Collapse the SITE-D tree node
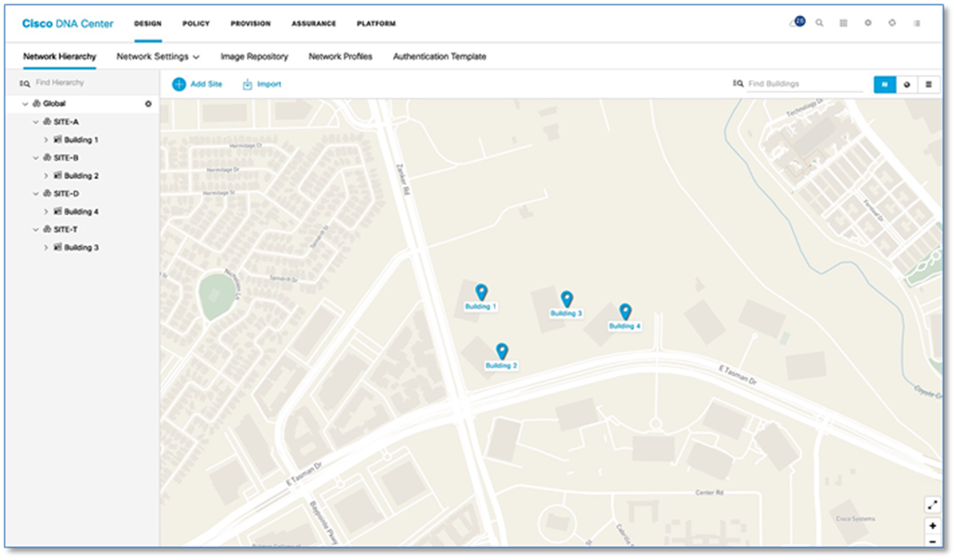Viewport: 956px width, 560px height. pyautogui.click(x=36, y=194)
